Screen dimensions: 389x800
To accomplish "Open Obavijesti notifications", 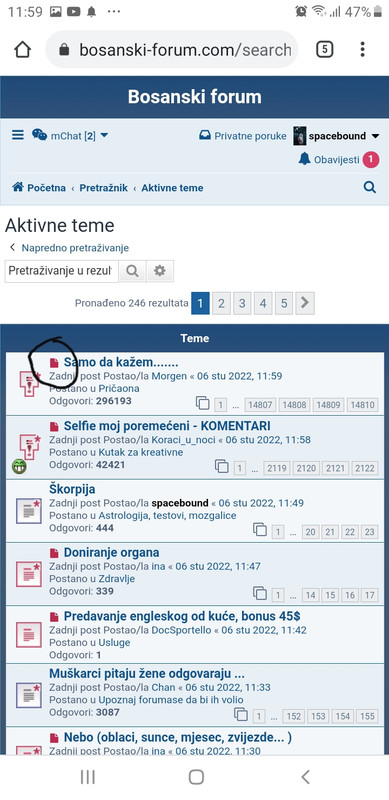I will pos(329,160).
